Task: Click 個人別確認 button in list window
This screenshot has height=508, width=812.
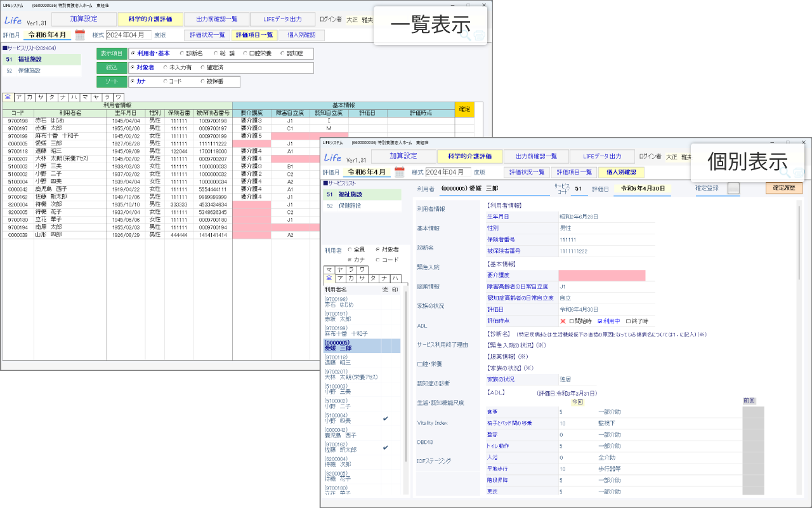Action: 301,35
